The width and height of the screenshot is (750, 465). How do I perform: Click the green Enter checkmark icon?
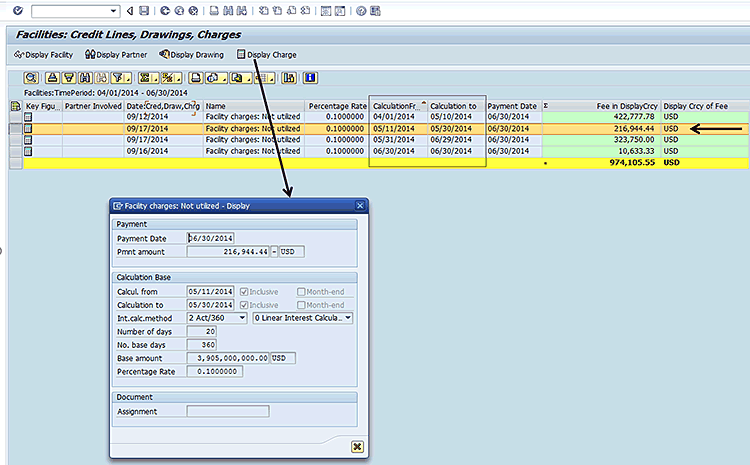(x=17, y=10)
